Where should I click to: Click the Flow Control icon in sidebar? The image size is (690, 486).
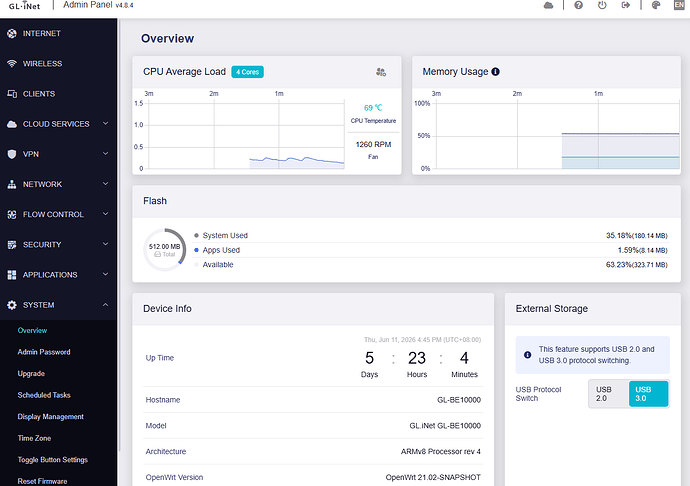coord(12,214)
